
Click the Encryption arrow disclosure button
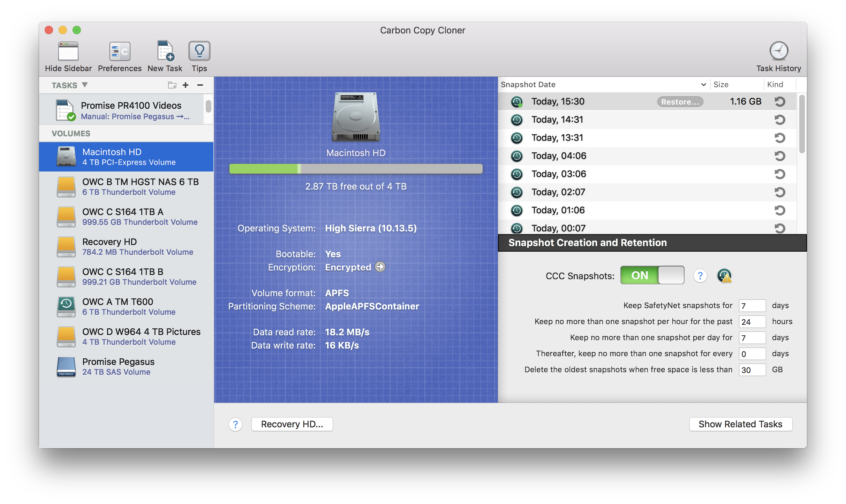tap(380, 267)
